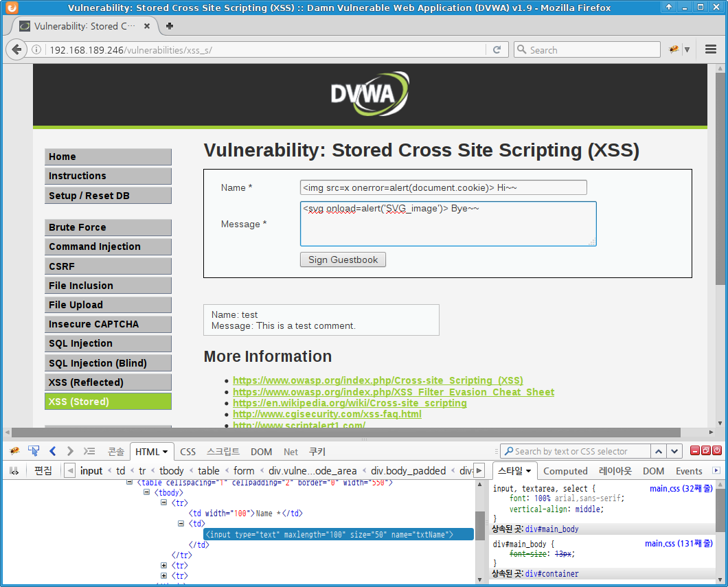728x587 pixels.
Task: Switch to the 레이아웃 side panel
Action: click(615, 471)
